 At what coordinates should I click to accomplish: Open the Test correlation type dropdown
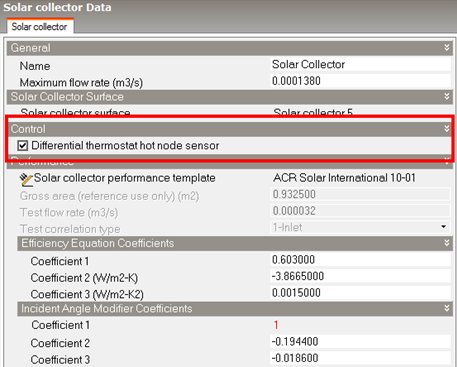click(443, 227)
